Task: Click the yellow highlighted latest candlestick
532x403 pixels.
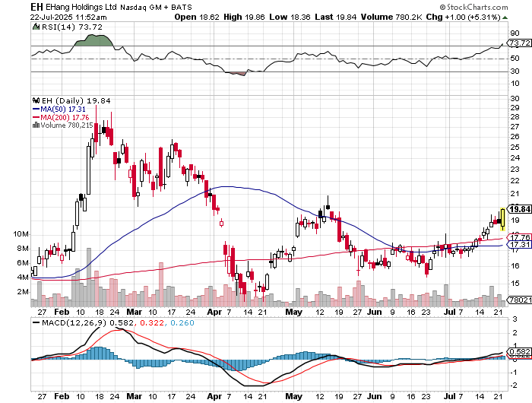Action: pyautogui.click(x=503, y=219)
